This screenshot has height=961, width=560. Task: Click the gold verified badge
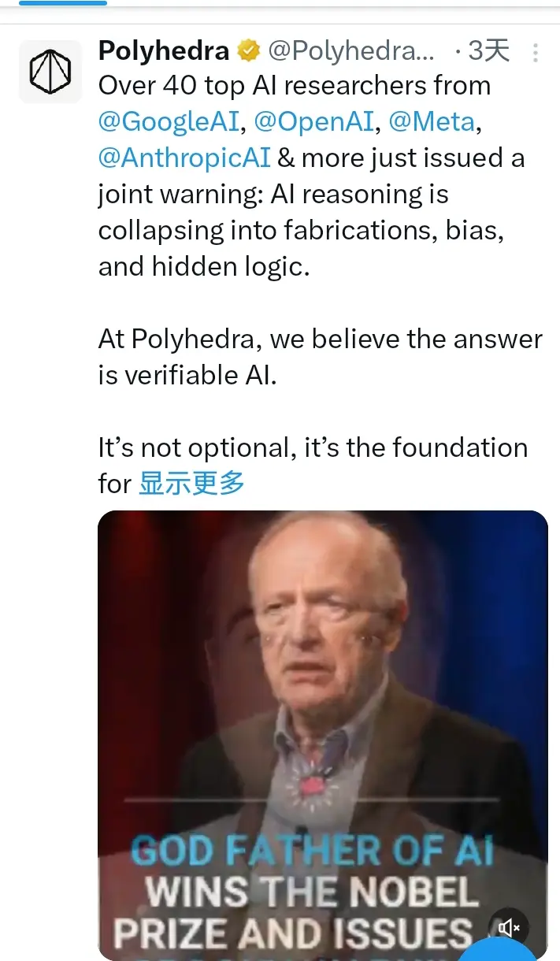click(249, 52)
